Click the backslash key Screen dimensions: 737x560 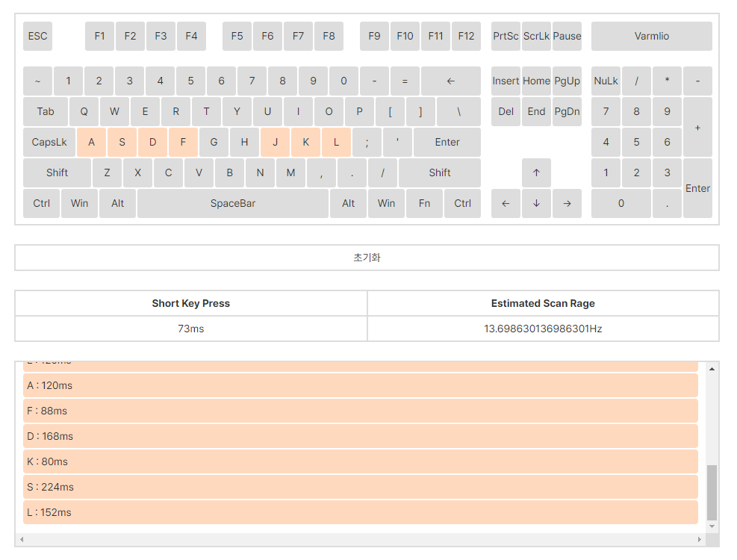pyautogui.click(x=458, y=111)
